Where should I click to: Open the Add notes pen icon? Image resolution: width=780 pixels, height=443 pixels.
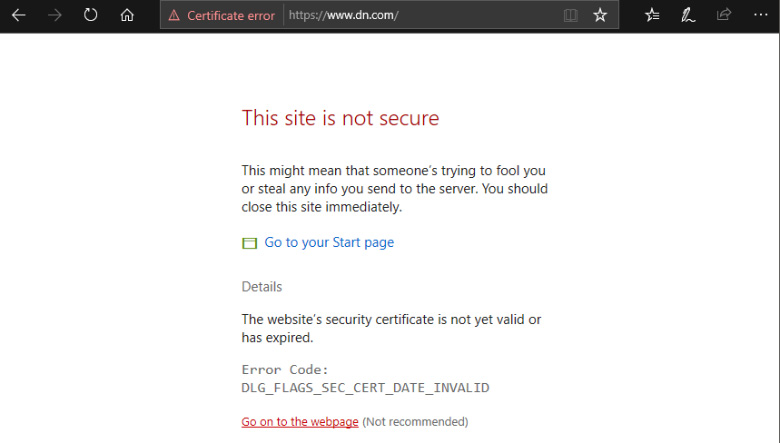[688, 15]
